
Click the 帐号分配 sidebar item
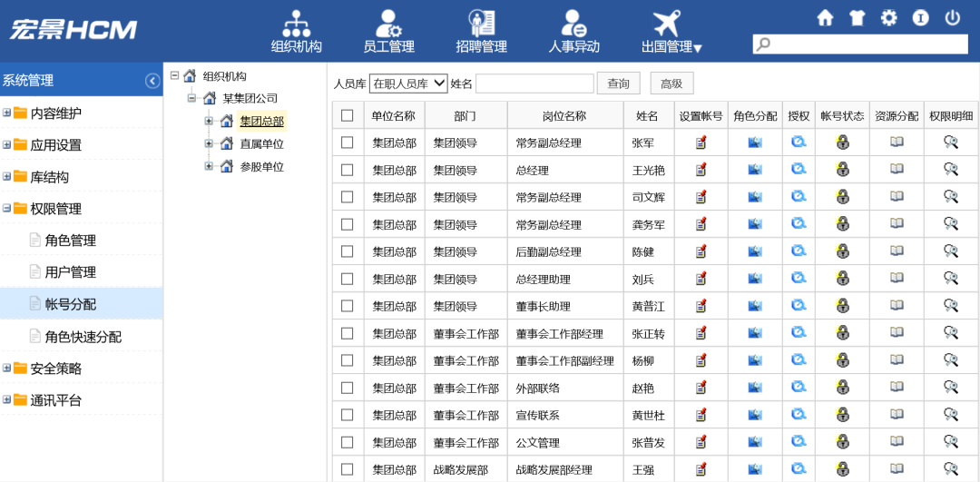click(x=82, y=304)
